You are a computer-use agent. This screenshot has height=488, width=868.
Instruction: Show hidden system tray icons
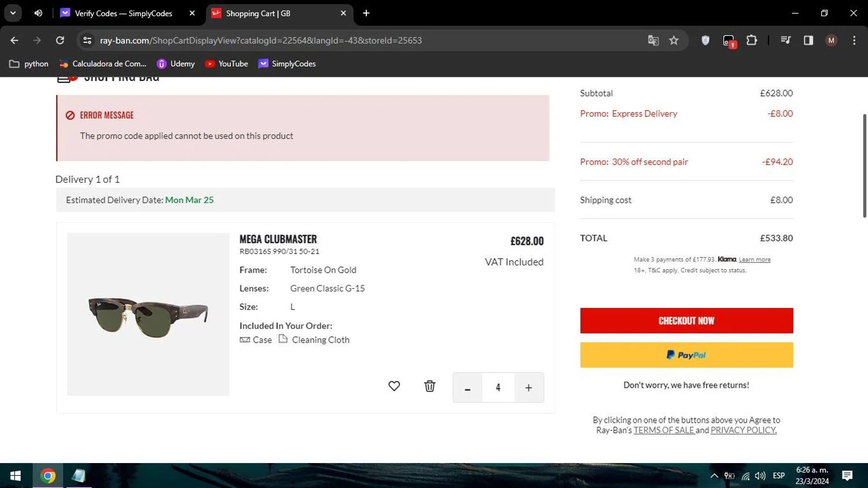coord(714,476)
